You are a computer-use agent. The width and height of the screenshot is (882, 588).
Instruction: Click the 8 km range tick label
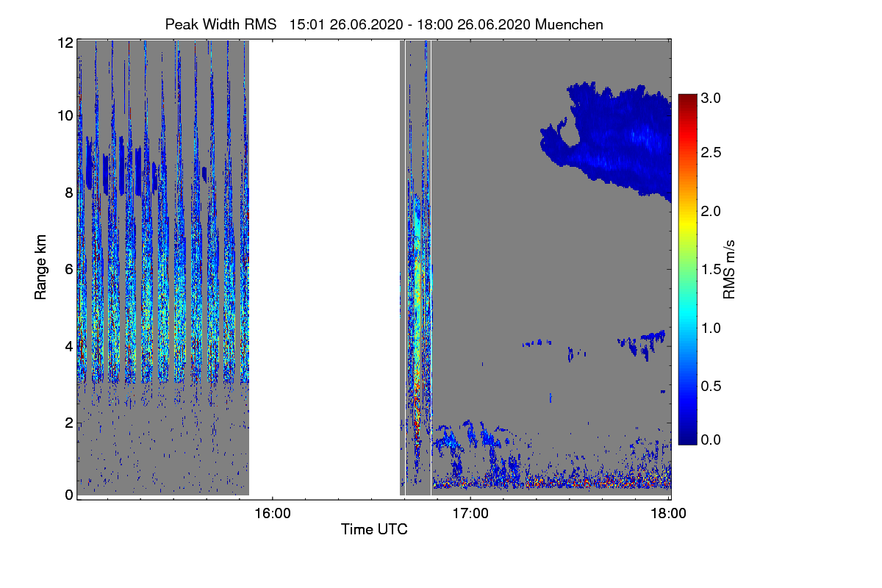[x=69, y=193]
